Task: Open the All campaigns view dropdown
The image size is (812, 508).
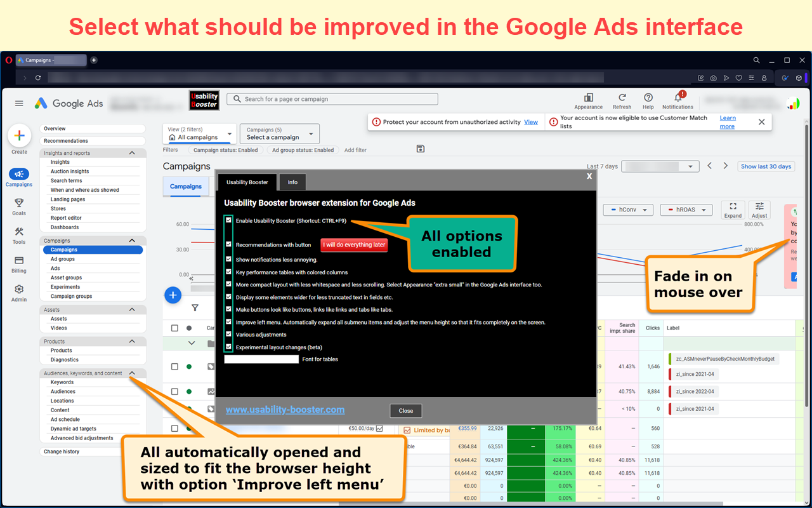Action: pos(199,133)
